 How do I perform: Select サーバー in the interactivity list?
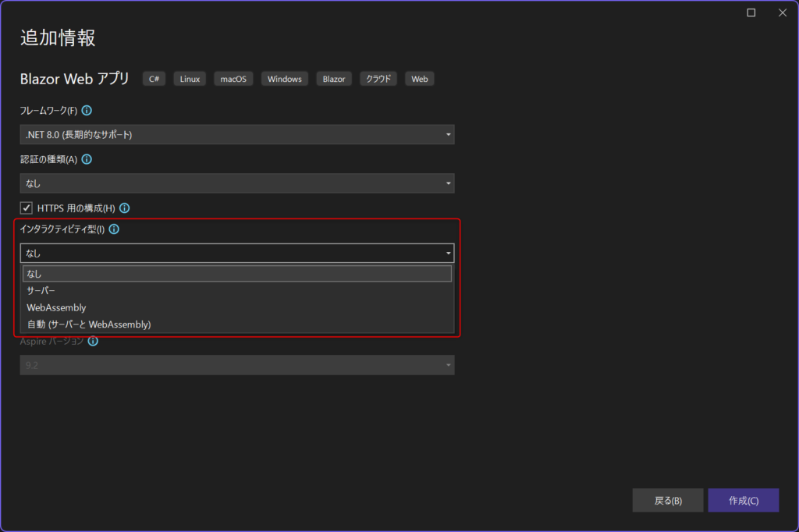pyautogui.click(x=237, y=290)
